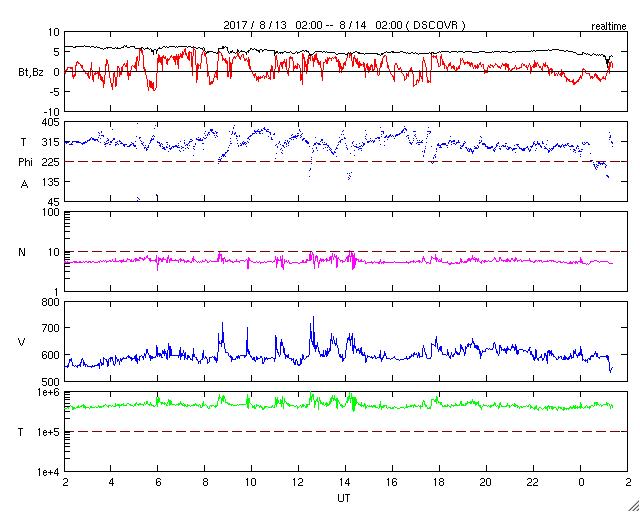Click the '1e+5' tick label on temperature axis
Viewport: 640px width, 512px height.
click(x=49, y=432)
